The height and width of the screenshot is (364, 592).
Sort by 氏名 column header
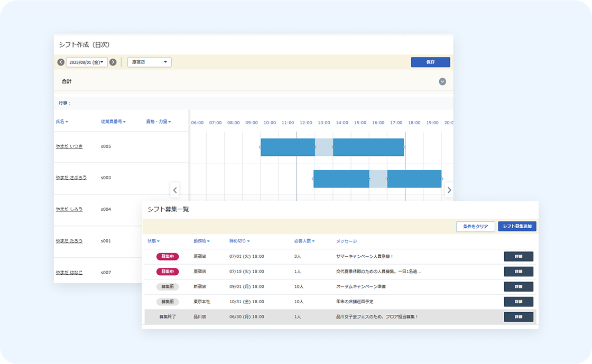pyautogui.click(x=62, y=122)
